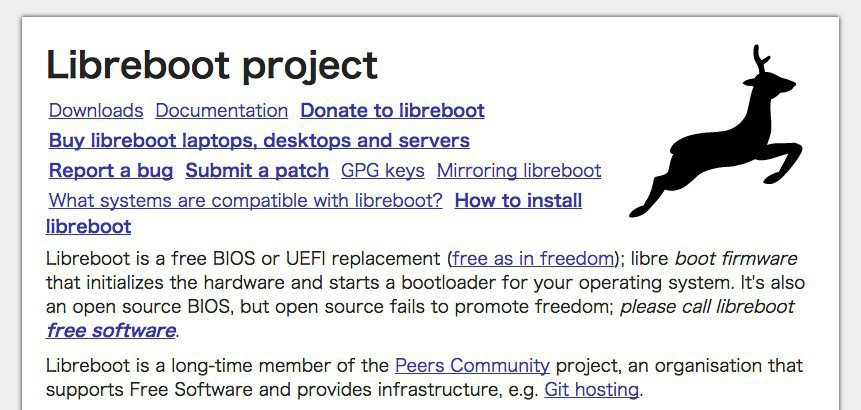
Task: Click the italic free software link
Action: (111, 330)
